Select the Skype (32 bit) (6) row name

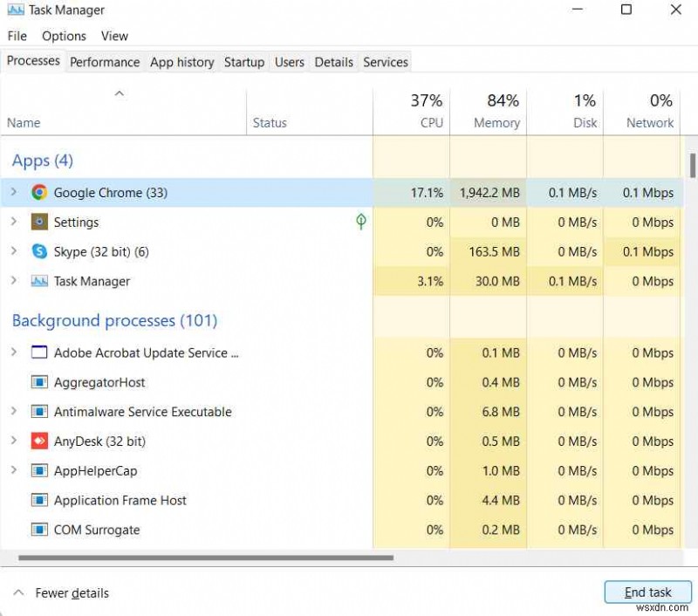101,252
